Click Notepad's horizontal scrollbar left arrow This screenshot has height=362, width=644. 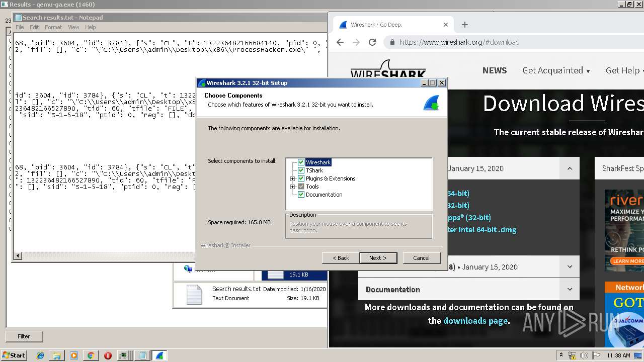click(x=18, y=256)
